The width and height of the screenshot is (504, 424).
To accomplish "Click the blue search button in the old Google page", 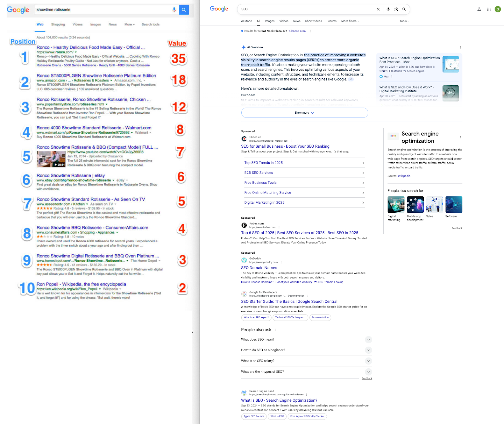I will (184, 10).
